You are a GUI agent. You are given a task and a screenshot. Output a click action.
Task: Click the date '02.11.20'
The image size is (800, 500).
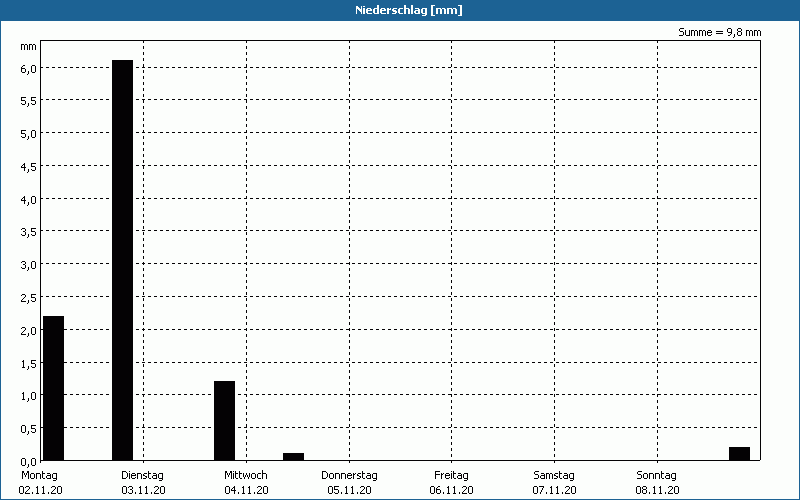click(x=40, y=490)
